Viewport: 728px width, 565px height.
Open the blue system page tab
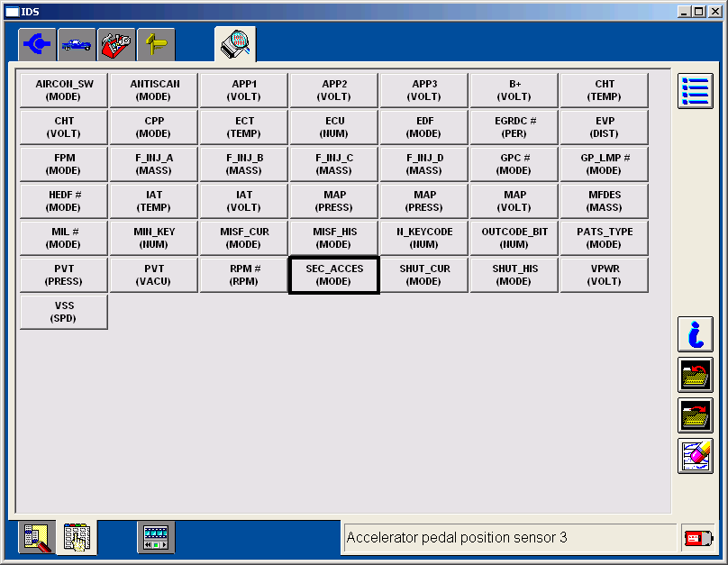click(37, 44)
